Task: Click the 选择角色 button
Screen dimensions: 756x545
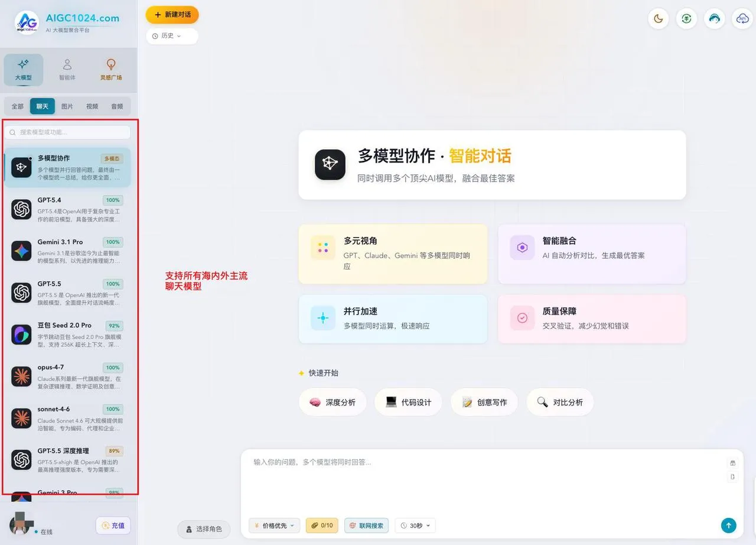Action: (204, 529)
